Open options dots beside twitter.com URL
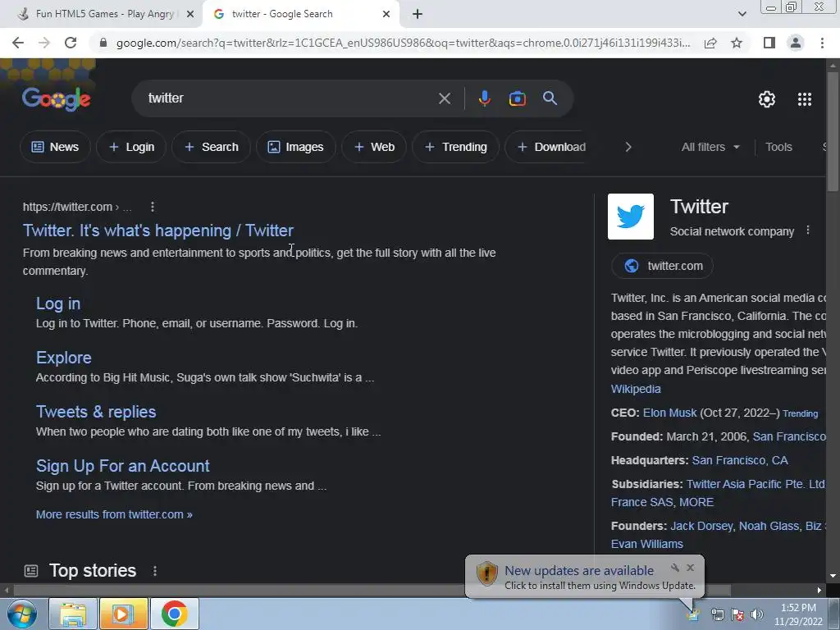840x630 pixels. (x=153, y=207)
